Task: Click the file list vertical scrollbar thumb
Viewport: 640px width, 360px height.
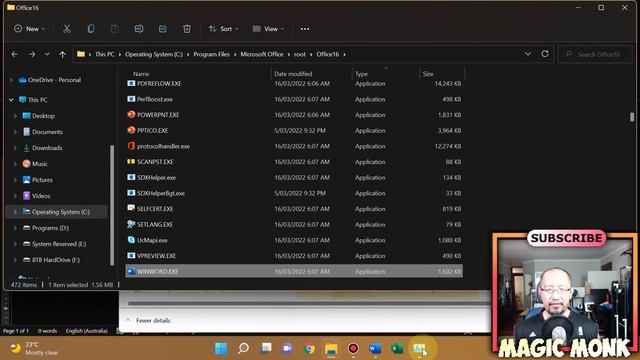Action: 632,117
